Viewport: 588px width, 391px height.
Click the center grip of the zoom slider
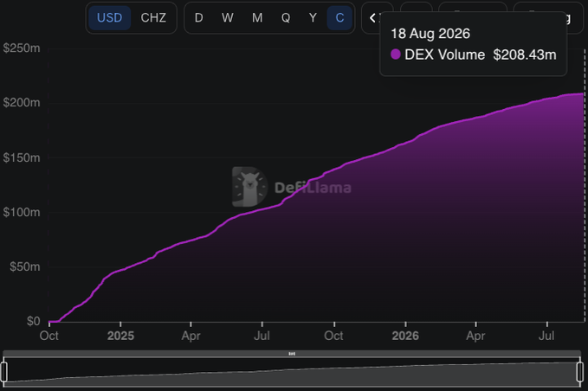click(x=292, y=354)
